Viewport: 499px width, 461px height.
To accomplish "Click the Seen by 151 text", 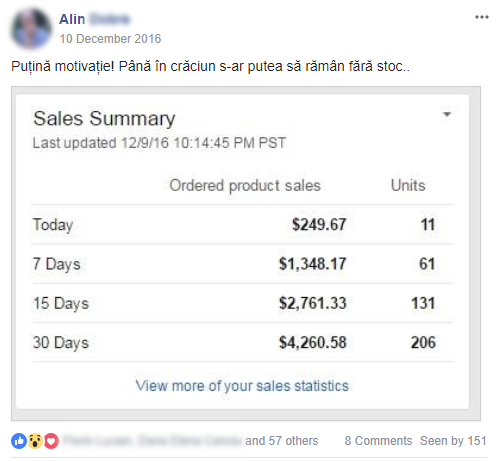I will (x=453, y=441).
